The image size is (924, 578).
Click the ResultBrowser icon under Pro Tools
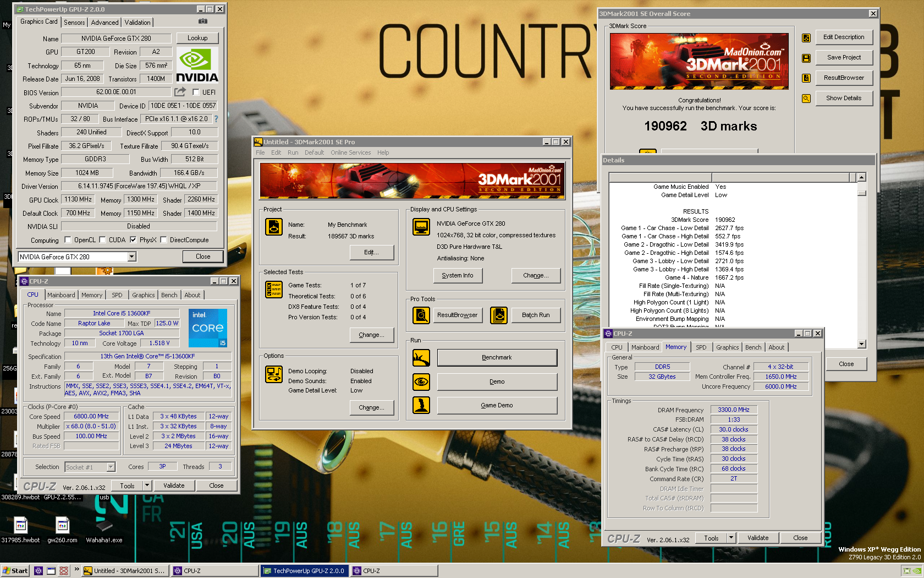[x=421, y=315]
